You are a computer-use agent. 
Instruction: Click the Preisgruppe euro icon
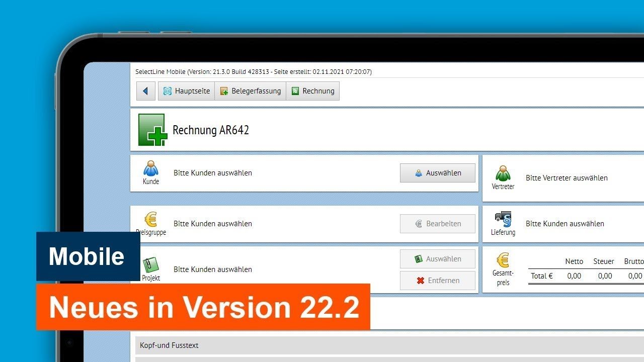click(x=150, y=219)
